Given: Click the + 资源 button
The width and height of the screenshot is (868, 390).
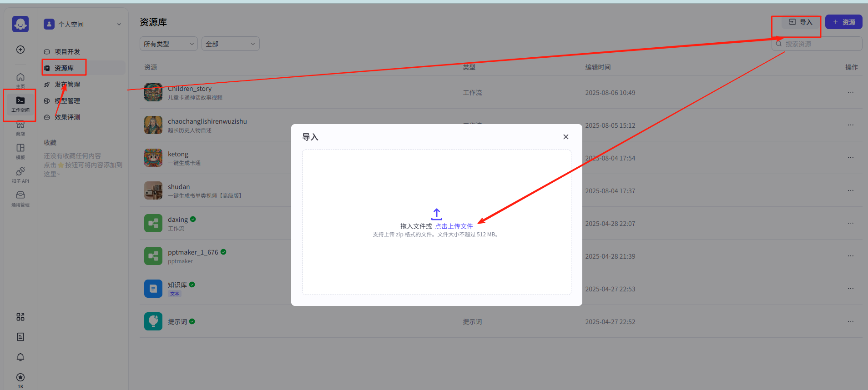Looking at the screenshot, I should click(x=843, y=22).
